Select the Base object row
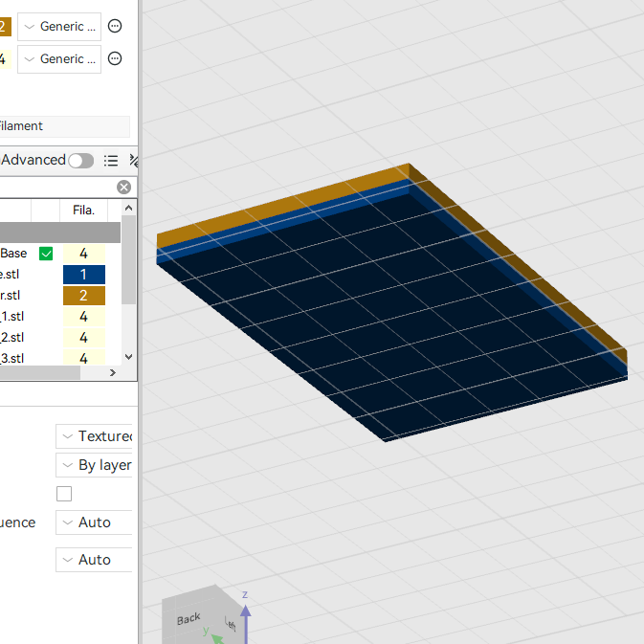Viewport: 644px width, 644px height. [60, 254]
